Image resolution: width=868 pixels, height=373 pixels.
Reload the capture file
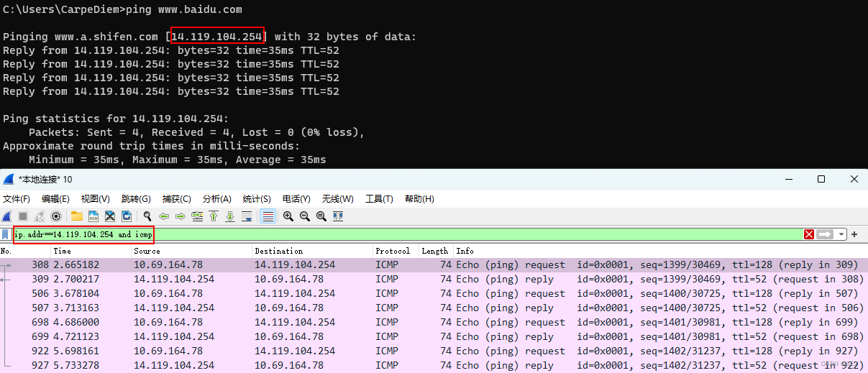click(x=127, y=216)
